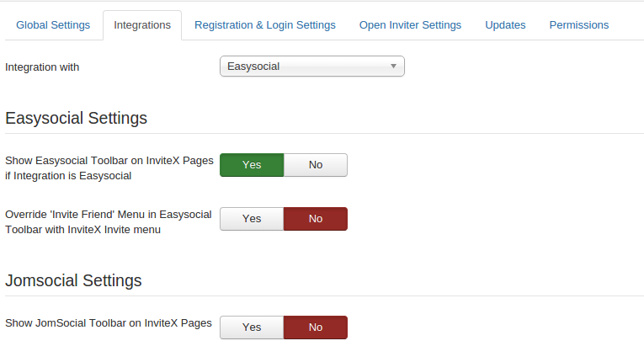644x362 pixels.
Task: Open the Global Settings tab
Action: click(x=53, y=25)
